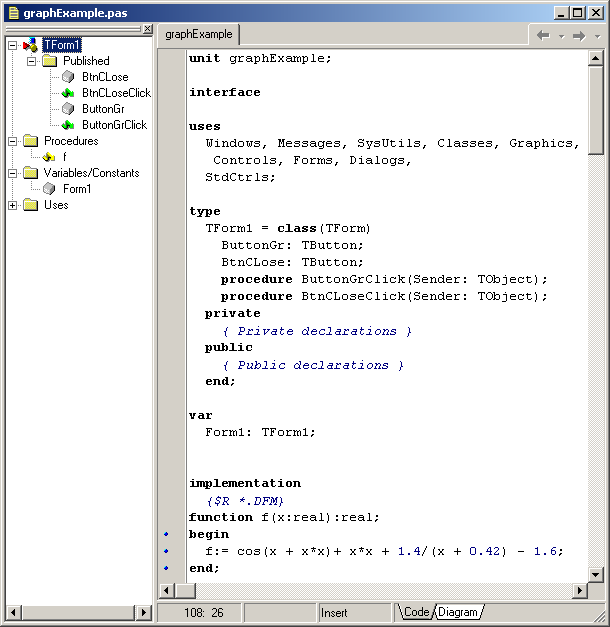
Task: Maximize the graphExample.pas window
Action: click(578, 13)
